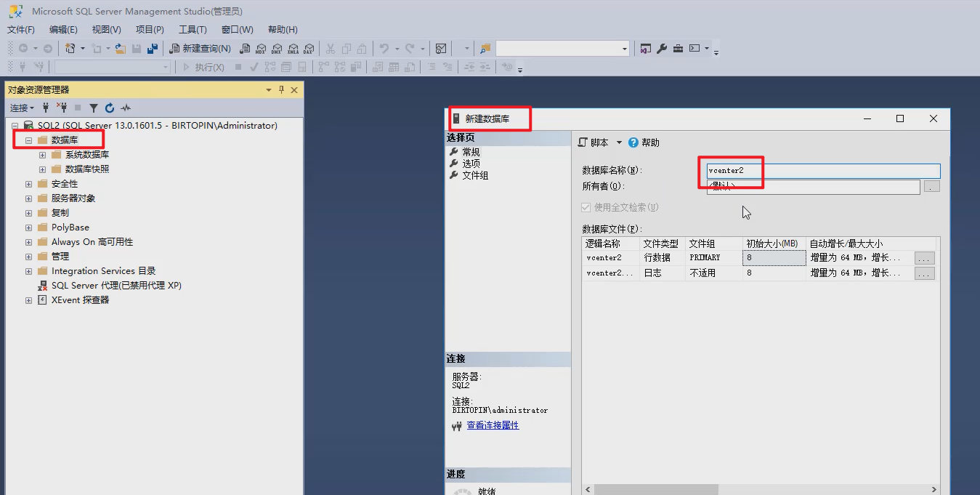This screenshot has height=495, width=980.
Task: Click the Refresh icon in Object Explorer
Action: 110,108
